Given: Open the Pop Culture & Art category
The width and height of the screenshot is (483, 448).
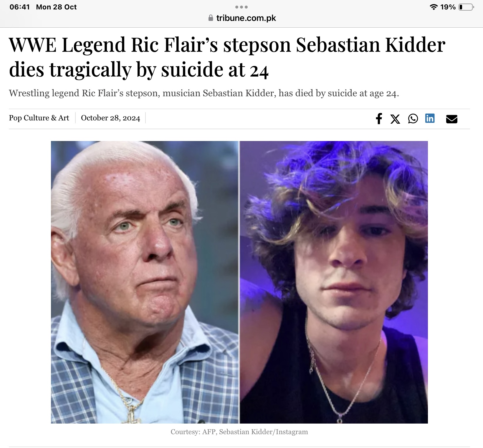Looking at the screenshot, I should [39, 118].
